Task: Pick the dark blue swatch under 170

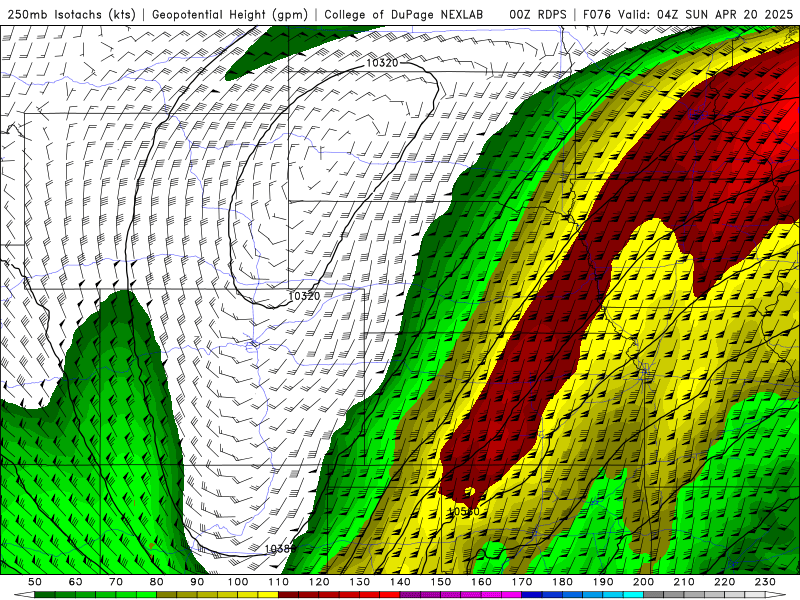Action: coord(532,595)
